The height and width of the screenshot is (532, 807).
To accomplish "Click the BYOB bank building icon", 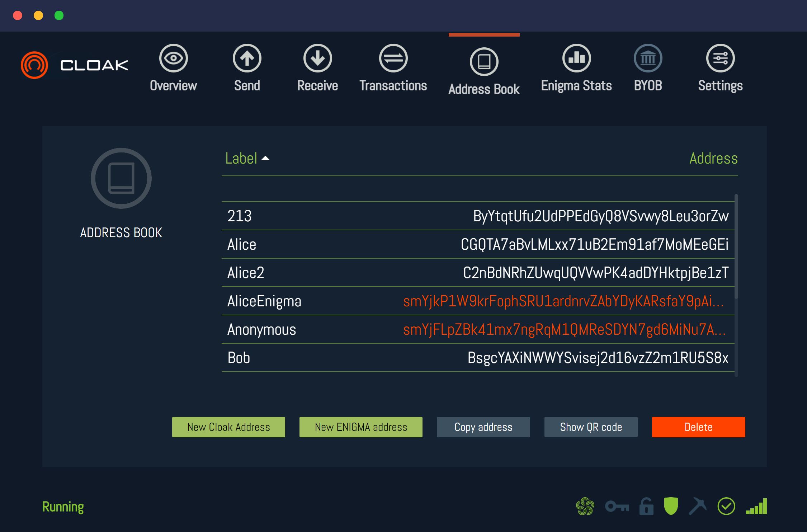I will pyautogui.click(x=648, y=58).
